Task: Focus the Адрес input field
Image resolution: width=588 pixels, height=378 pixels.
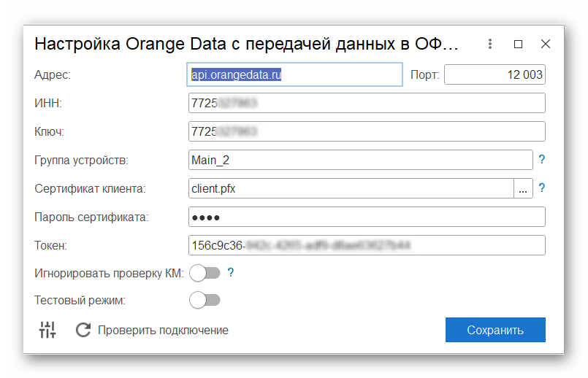Action: pos(295,74)
